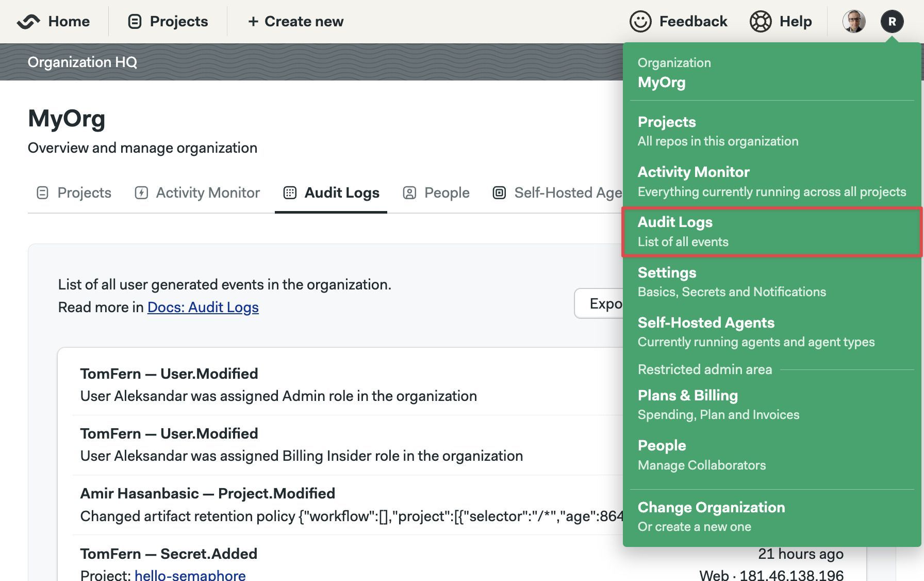Select the Audit Logs tab
The image size is (924, 581).
pos(331,192)
